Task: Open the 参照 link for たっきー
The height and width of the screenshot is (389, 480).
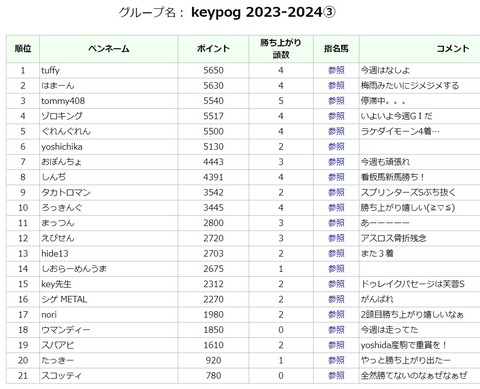Action: tap(336, 360)
